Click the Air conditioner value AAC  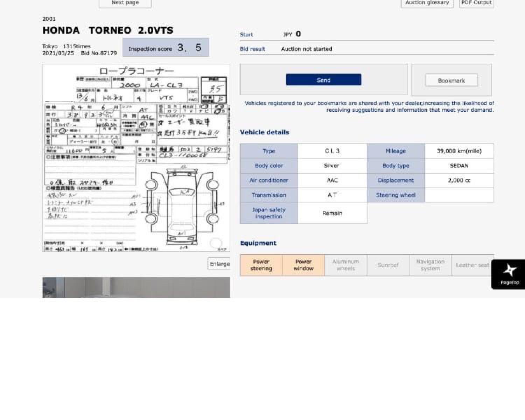pyautogui.click(x=332, y=180)
